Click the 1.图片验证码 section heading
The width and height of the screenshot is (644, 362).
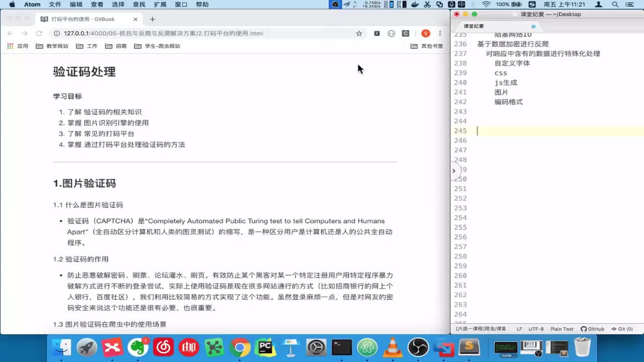[85, 183]
